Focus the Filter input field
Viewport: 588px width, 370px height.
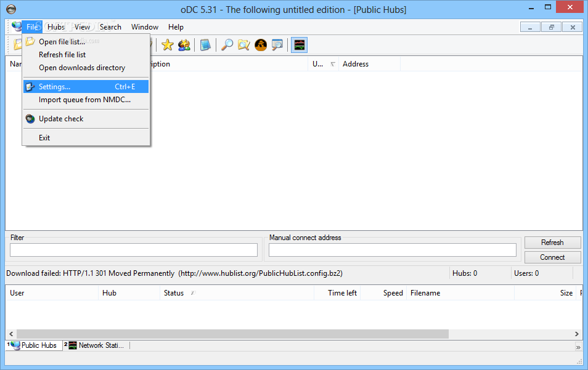[134, 250]
